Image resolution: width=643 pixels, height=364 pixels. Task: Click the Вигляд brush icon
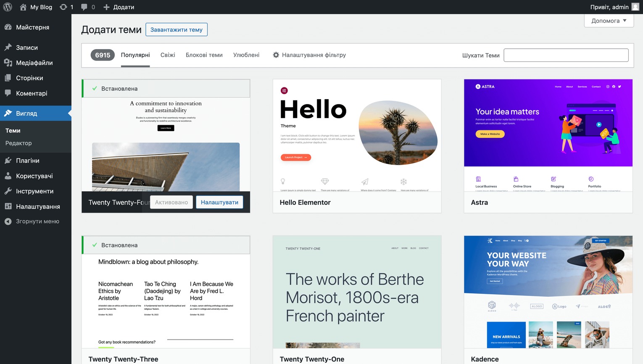coord(8,113)
